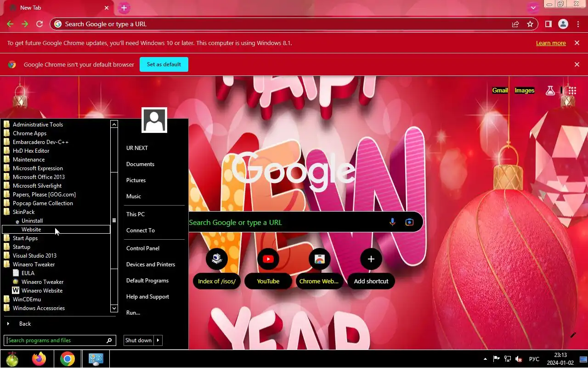588x368 pixels.
Task: Click the muted volume tray icon
Action: 519,359
